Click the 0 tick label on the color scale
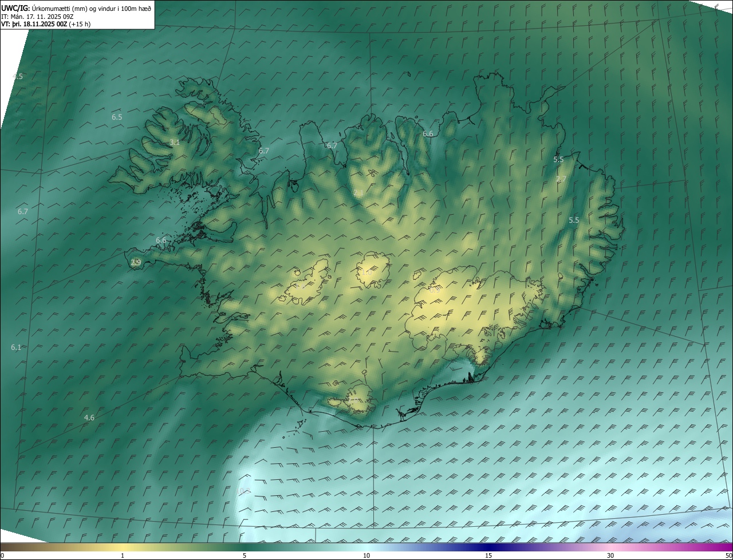Screen dimensions: 733x560 [x=2, y=556]
